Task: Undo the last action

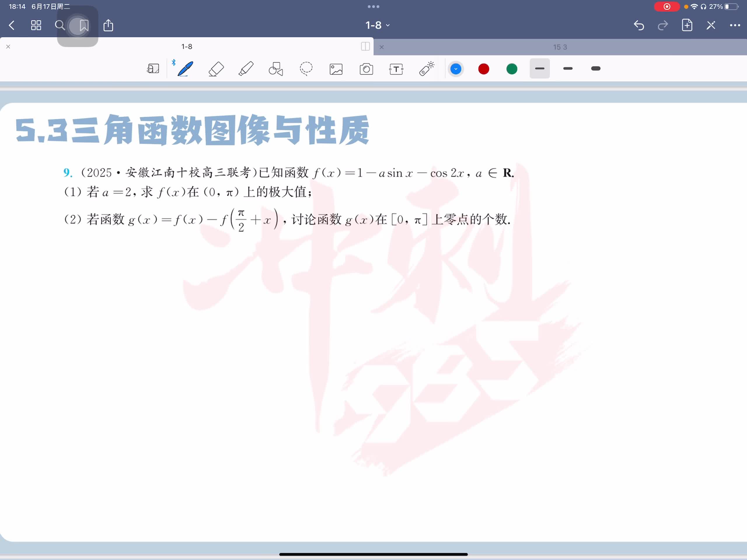Action: (638, 25)
